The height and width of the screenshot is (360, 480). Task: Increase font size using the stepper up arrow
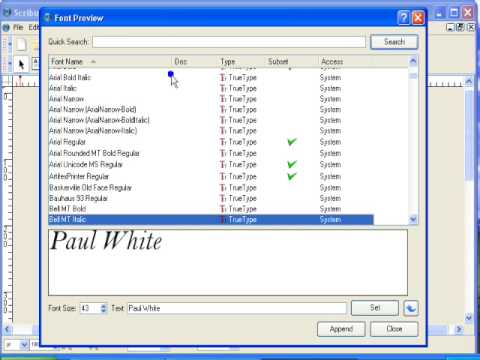104,306
